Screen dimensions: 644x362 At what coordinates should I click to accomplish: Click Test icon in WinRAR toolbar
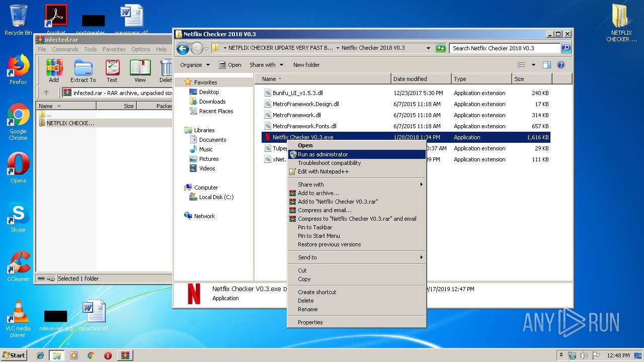point(112,71)
